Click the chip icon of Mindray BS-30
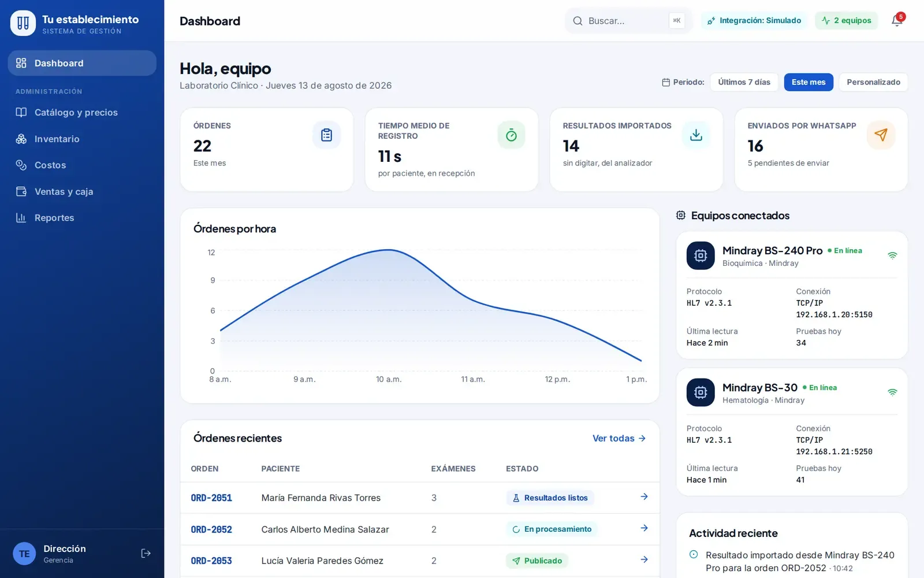This screenshot has height=578, width=924. click(x=701, y=392)
